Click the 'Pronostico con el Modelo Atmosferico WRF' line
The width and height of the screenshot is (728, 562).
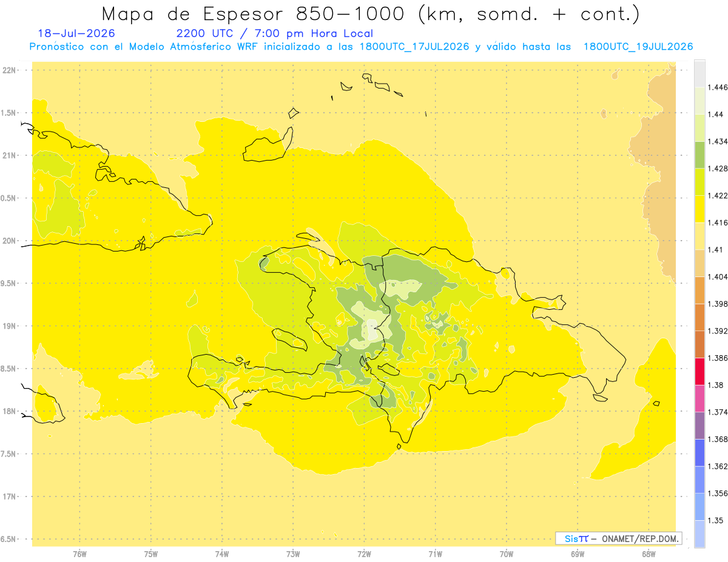361,47
